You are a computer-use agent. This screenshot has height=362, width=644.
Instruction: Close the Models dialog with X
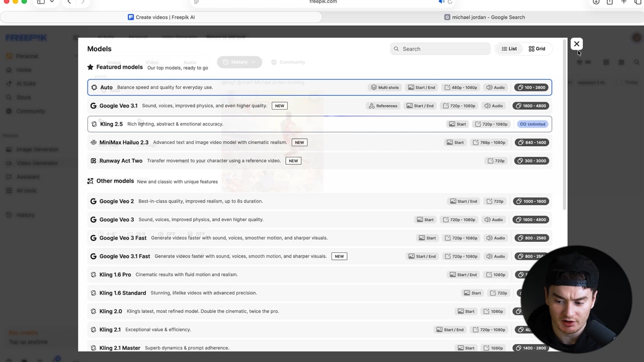coord(577,44)
